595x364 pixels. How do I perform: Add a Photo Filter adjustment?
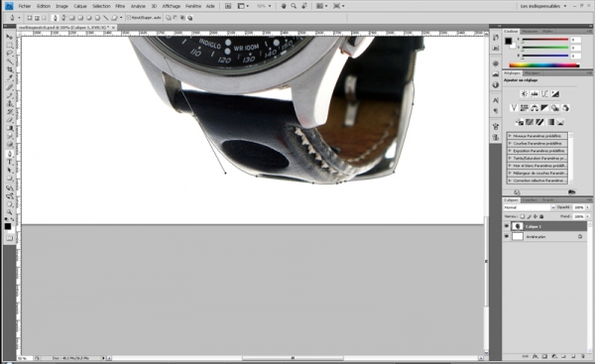pyautogui.click(x=554, y=108)
